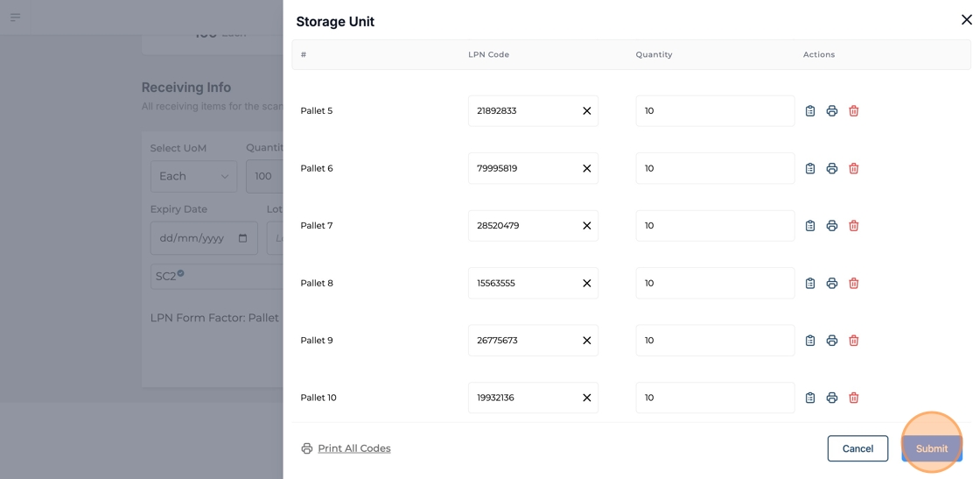Open the Select UoM dropdown
Viewport: 980px width, 479px height.
[193, 176]
